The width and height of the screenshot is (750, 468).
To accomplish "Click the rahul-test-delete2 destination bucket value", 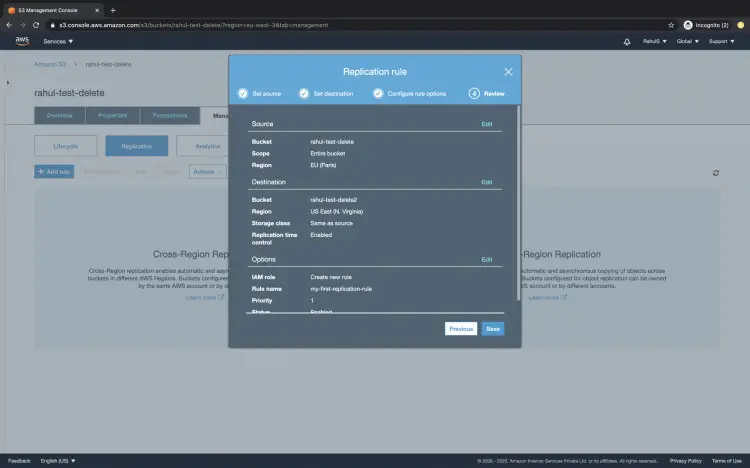I will point(333,200).
